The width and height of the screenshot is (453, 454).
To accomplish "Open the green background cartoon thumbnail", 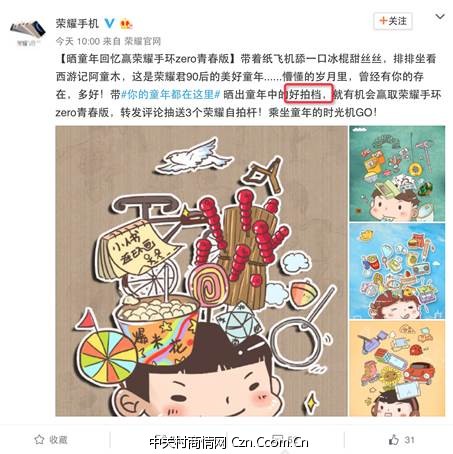I will (x=397, y=173).
